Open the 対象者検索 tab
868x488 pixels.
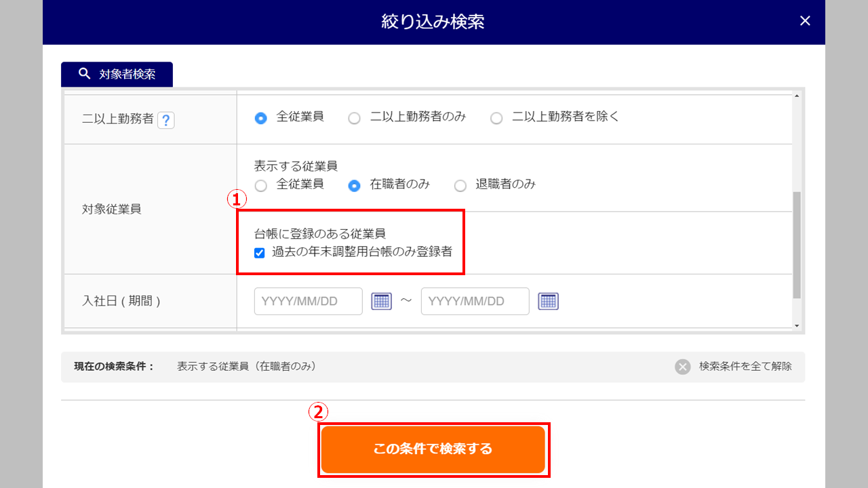click(117, 75)
